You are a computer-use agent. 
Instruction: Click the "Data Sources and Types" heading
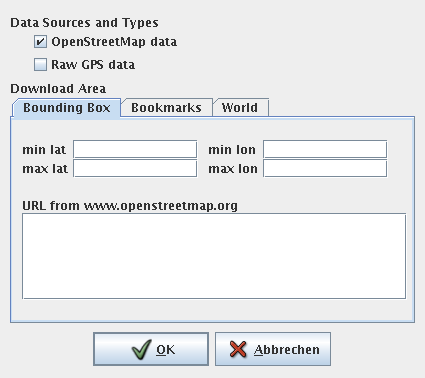(x=84, y=23)
